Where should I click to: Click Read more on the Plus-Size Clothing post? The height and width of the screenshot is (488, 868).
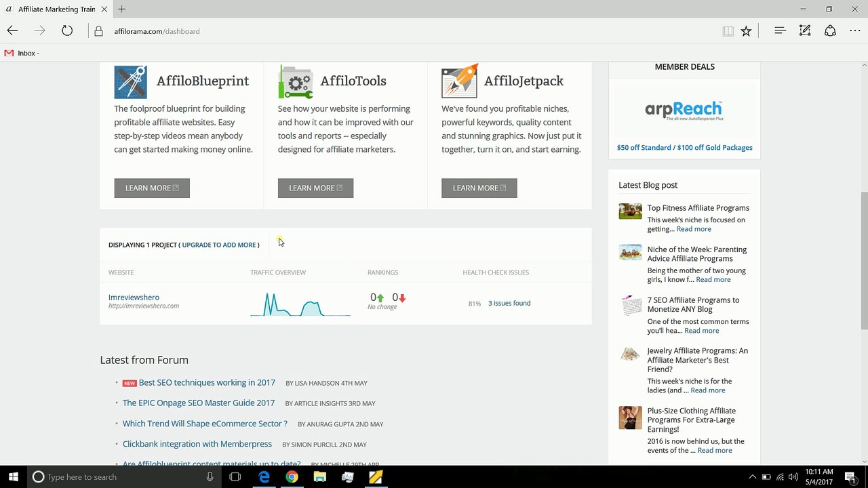[x=715, y=450]
